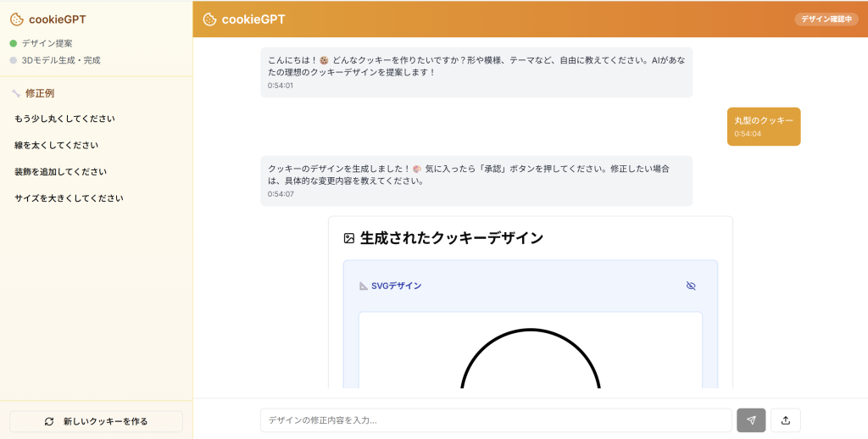The height and width of the screenshot is (439, 868).
Task: Click the ruler icon next to SVGデザイン
Action: pyautogui.click(x=363, y=286)
